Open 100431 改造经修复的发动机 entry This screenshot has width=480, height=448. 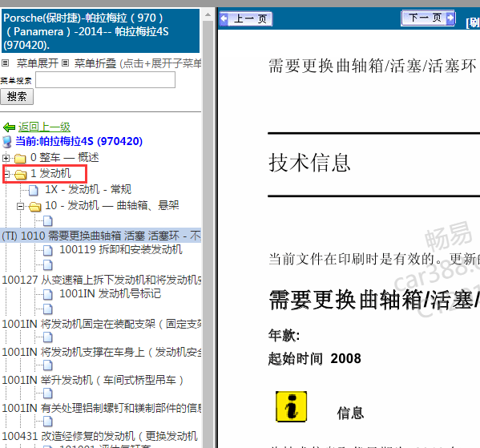(99, 436)
